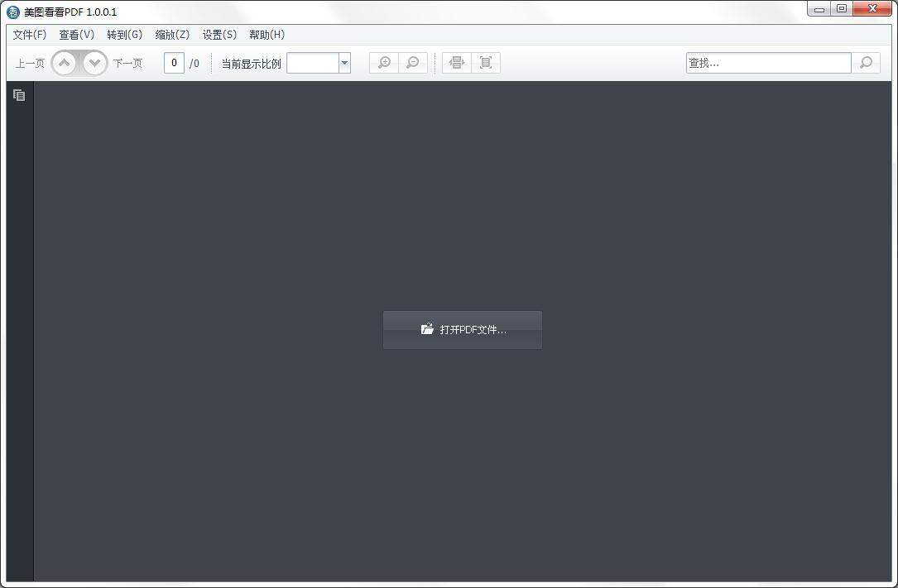Viewport: 898px width, 588px height.
Task: Expand the 当前显示比例 zoom ratio dropdown
Action: [344, 62]
